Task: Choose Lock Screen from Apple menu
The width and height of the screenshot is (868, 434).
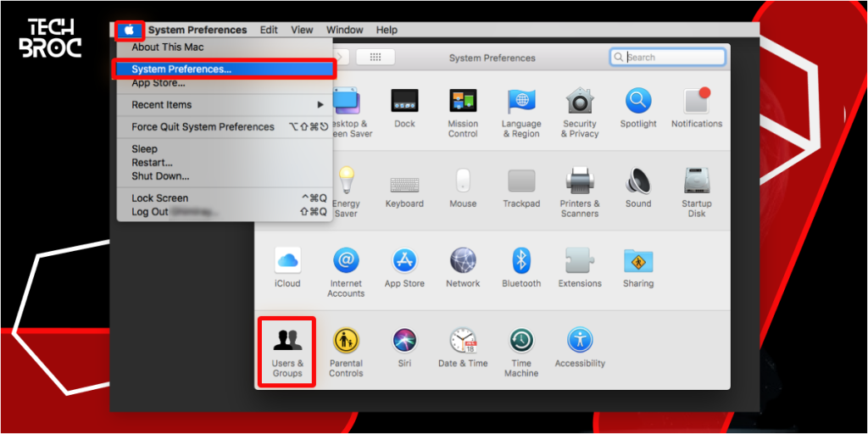Action: tap(225, 198)
